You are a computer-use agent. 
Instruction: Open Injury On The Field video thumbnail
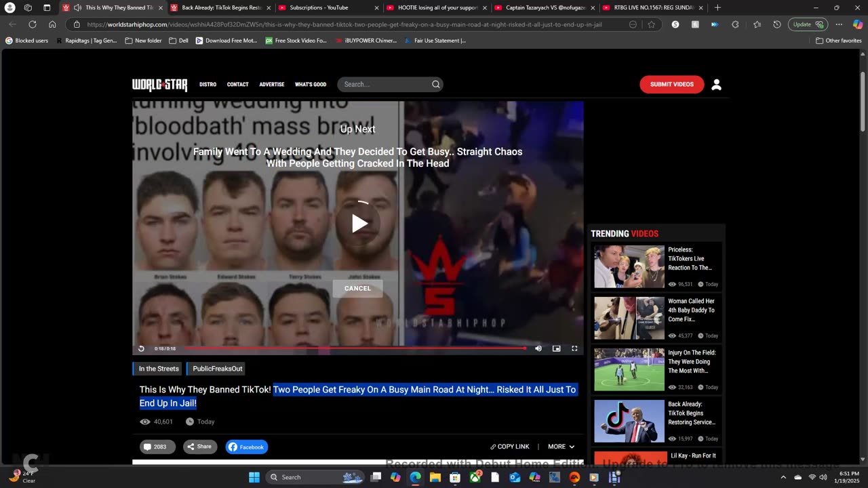pyautogui.click(x=629, y=369)
